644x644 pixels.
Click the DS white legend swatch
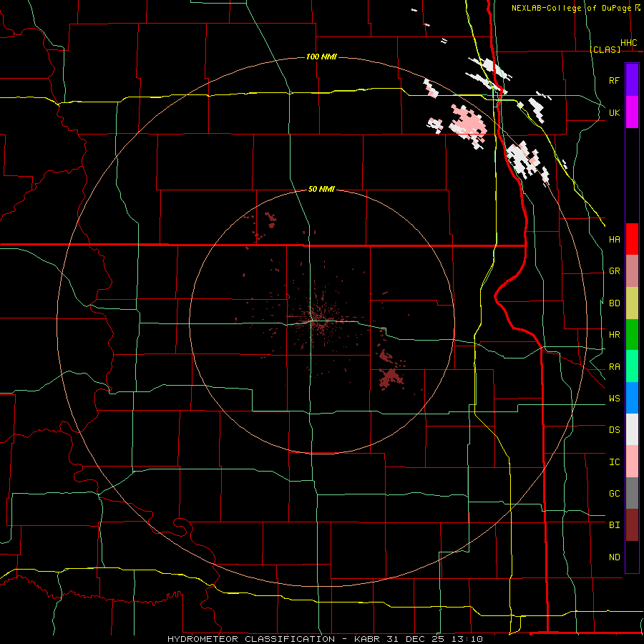632,429
